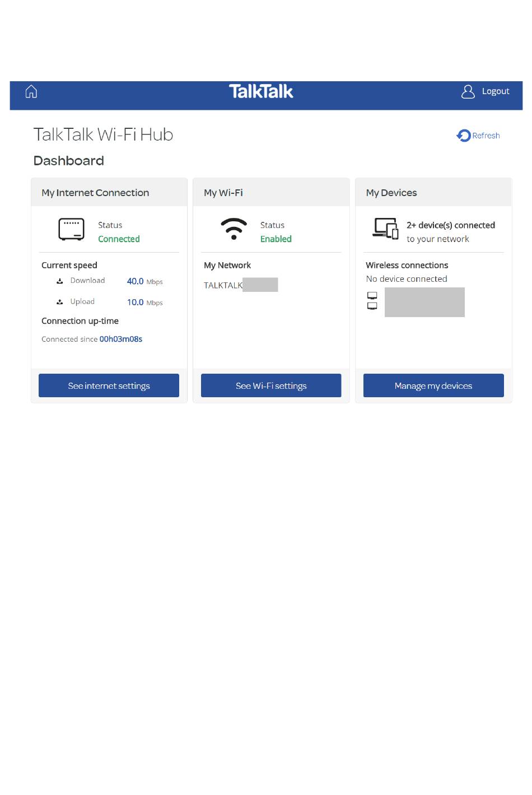Click the Dashboard heading

[69, 161]
